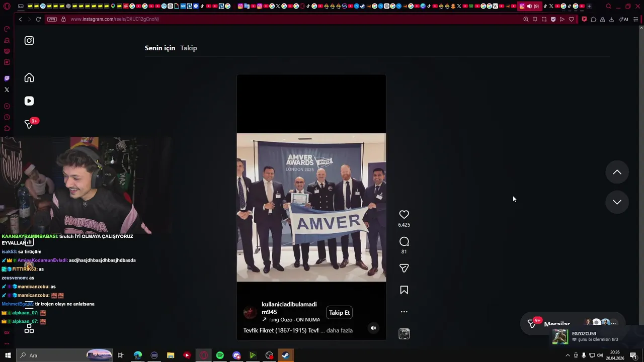Viewport: 644px width, 362px height.
Task: Open the reel's three-dot more options
Action: pyautogui.click(x=404, y=312)
